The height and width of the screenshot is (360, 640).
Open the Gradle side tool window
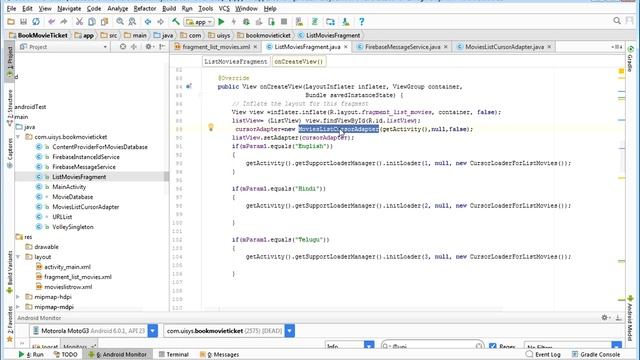coord(630,58)
